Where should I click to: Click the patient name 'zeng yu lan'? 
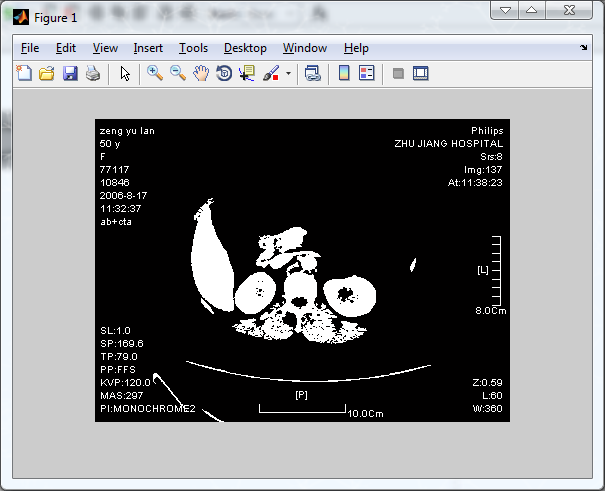[127, 131]
